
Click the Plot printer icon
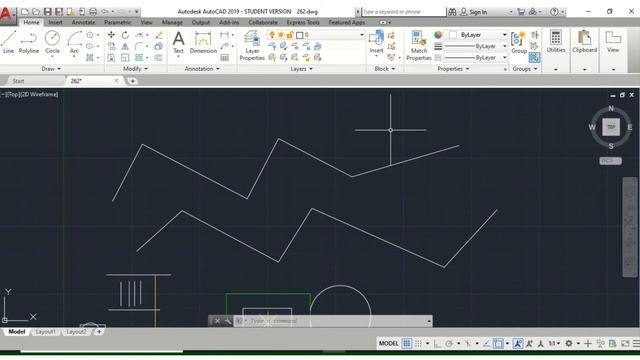click(x=93, y=12)
